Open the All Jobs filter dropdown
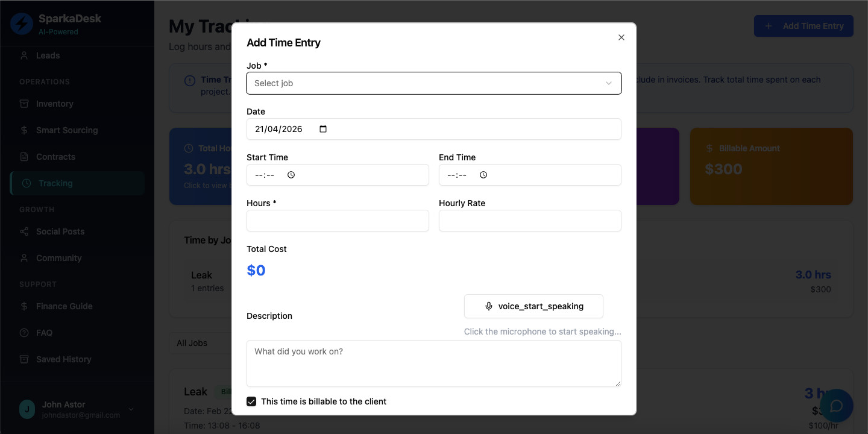This screenshot has width=868, height=434. [201, 343]
